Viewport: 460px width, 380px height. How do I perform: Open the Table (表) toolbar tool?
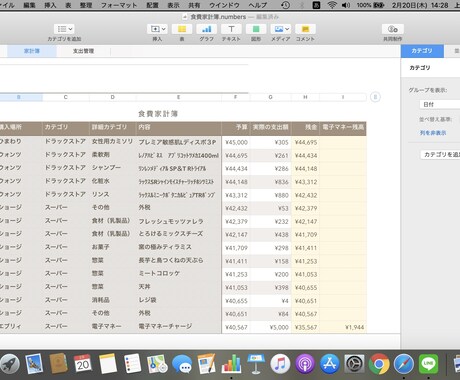coord(182,29)
